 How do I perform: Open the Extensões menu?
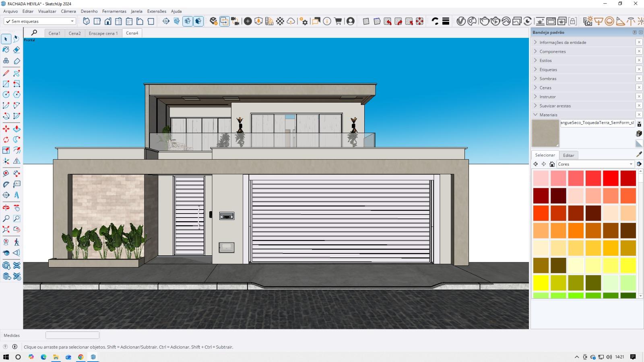tap(157, 11)
